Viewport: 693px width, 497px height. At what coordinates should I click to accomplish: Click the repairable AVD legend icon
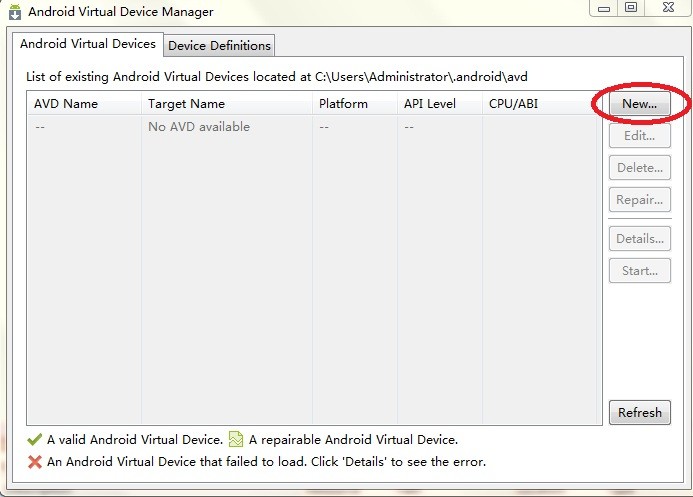pos(236,439)
